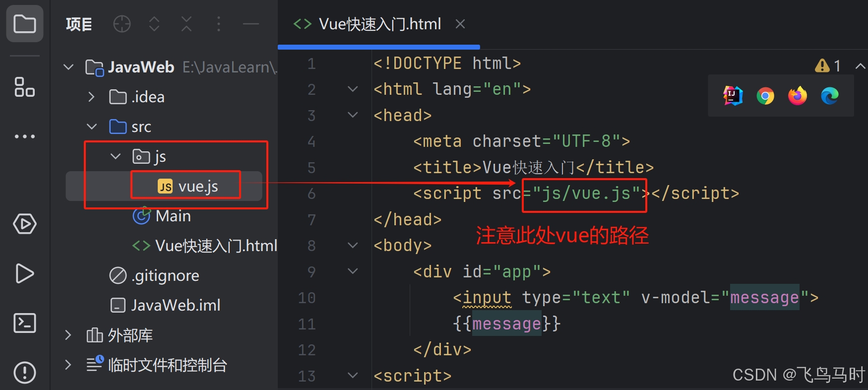Collapse the JavaWeb project root node
868x390 pixels.
pos(68,67)
